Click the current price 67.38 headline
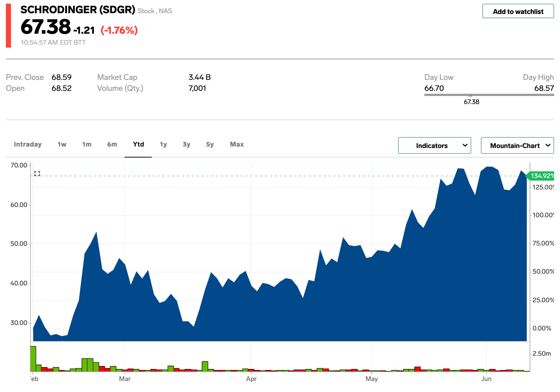 tap(45, 27)
